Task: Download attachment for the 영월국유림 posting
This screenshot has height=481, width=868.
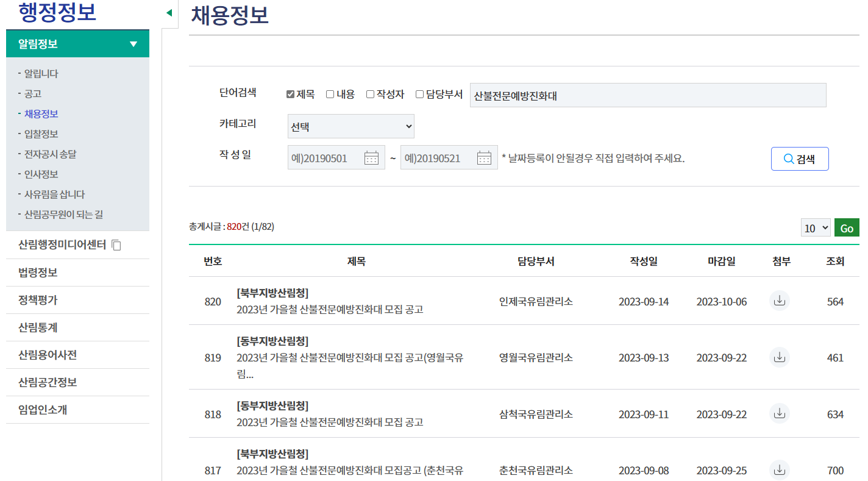Action: coord(779,357)
